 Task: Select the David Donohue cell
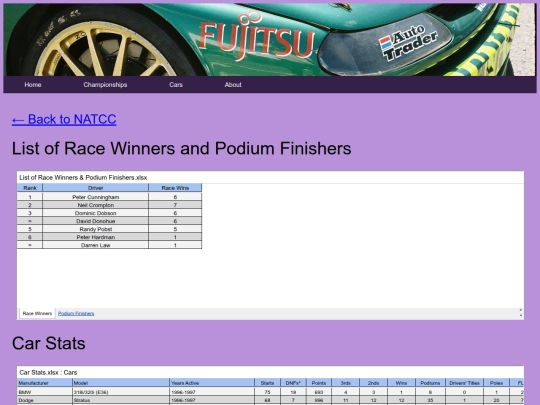95,221
